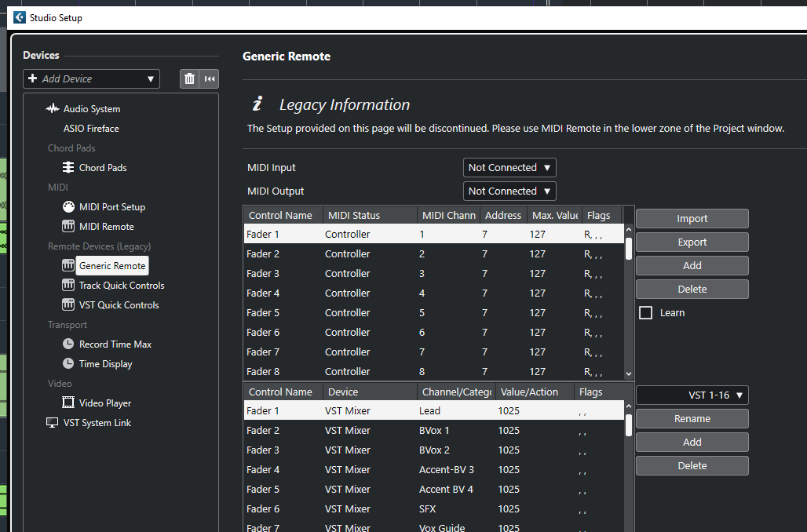The image size is (807, 532).
Task: Click upper table scroll up arrow
Action: click(x=629, y=229)
